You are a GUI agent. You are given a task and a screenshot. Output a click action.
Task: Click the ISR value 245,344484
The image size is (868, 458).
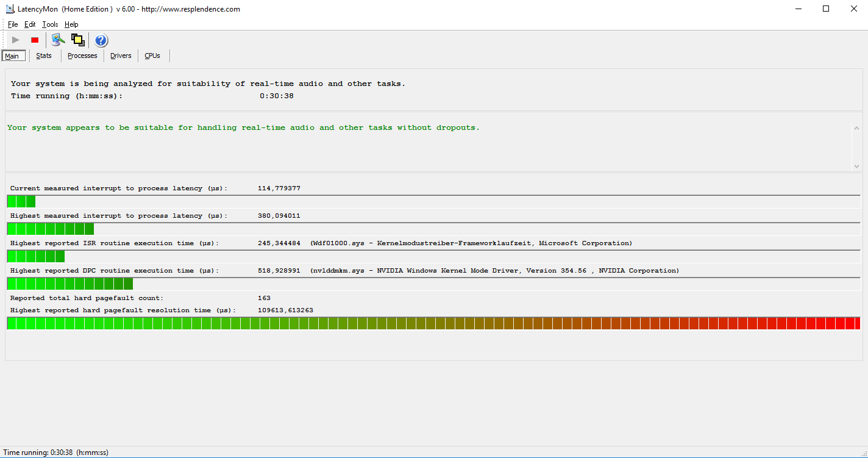pos(279,243)
